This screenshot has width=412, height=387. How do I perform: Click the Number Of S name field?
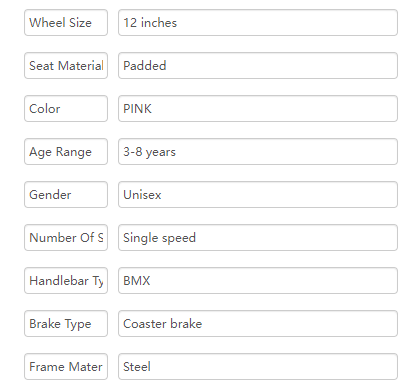(x=66, y=238)
